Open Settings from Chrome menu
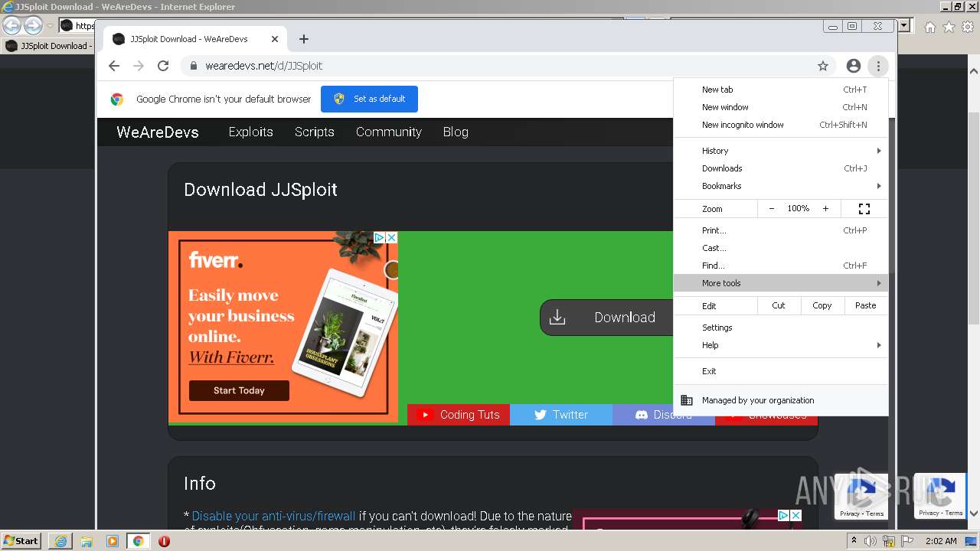 [781, 328]
